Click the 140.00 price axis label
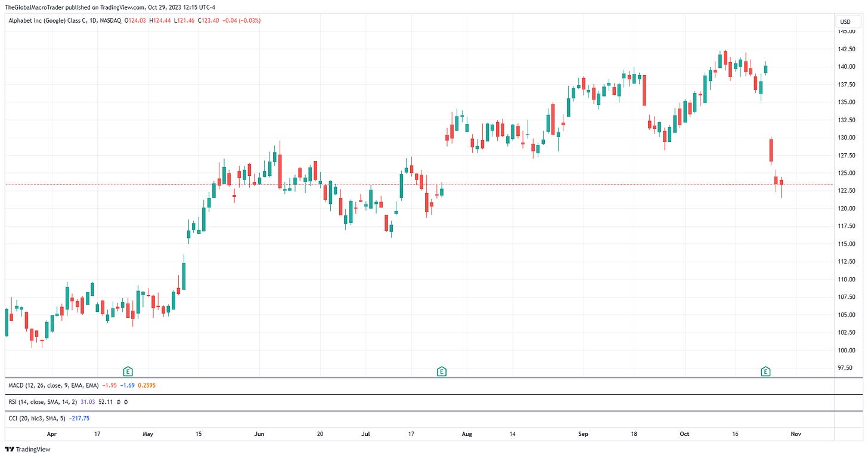 [847, 67]
